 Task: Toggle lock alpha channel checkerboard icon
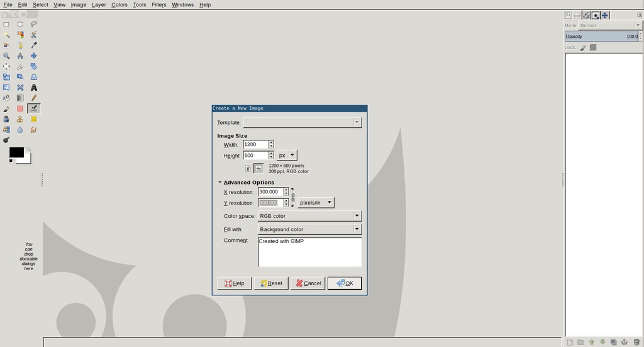(593, 48)
